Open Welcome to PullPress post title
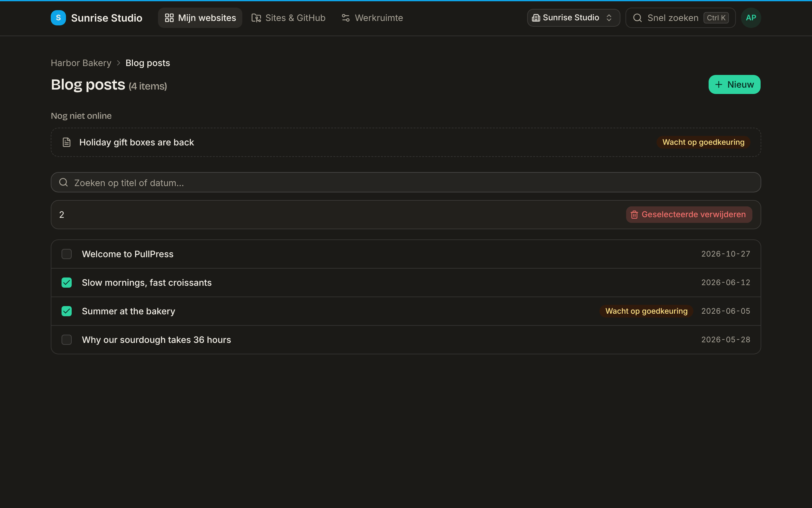The image size is (812, 508). tap(128, 254)
